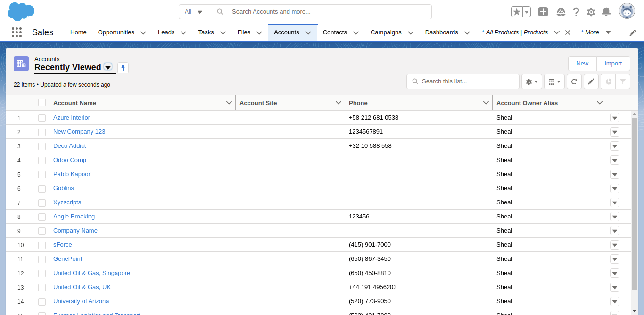Open the United Oil & Gas, Singapore link
The height and width of the screenshot is (315, 644).
coord(91,273)
